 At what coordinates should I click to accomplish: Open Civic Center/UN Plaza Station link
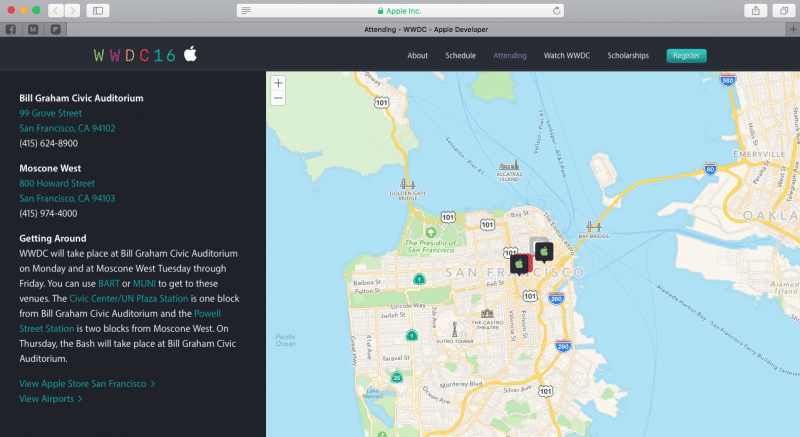[129, 299]
